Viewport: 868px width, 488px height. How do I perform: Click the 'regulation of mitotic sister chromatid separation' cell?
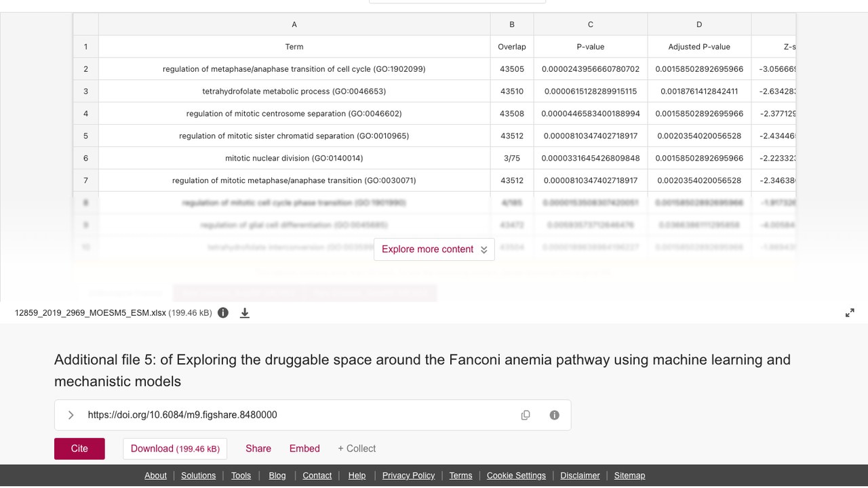[294, 136]
